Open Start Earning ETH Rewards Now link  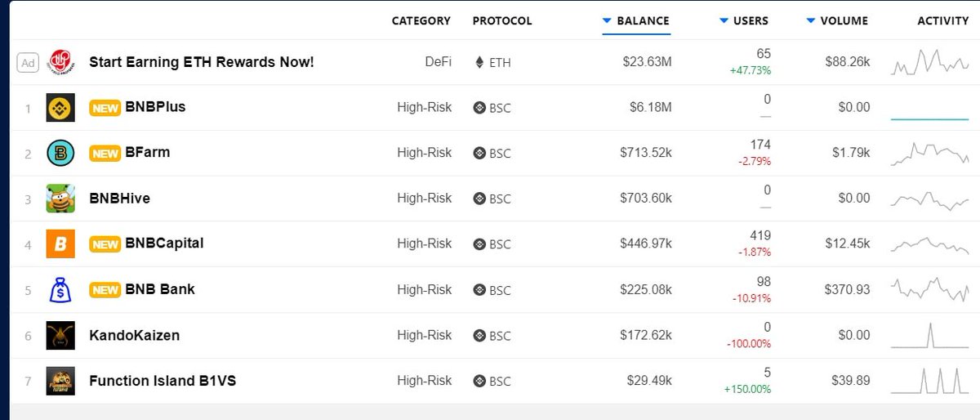coord(201,62)
